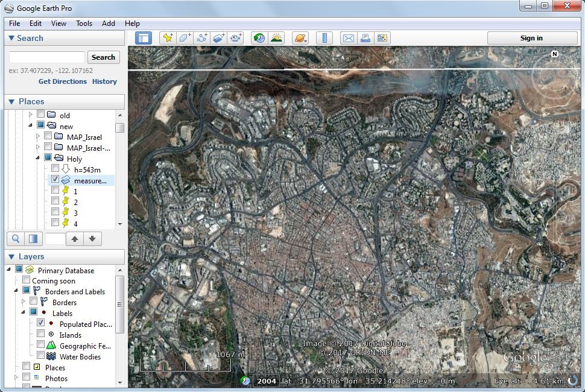Screen dimensions: 585x392
Task: Open the Add menu
Action: (108, 24)
